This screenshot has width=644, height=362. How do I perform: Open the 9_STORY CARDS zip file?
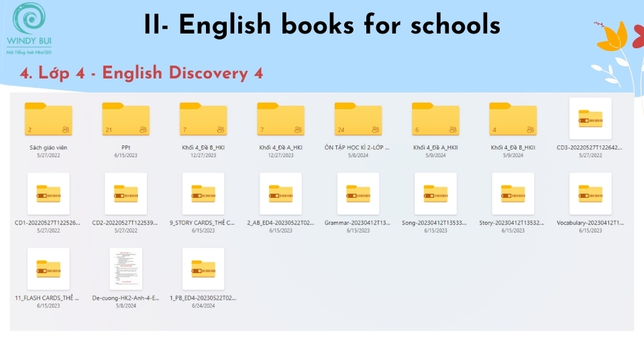(203, 194)
